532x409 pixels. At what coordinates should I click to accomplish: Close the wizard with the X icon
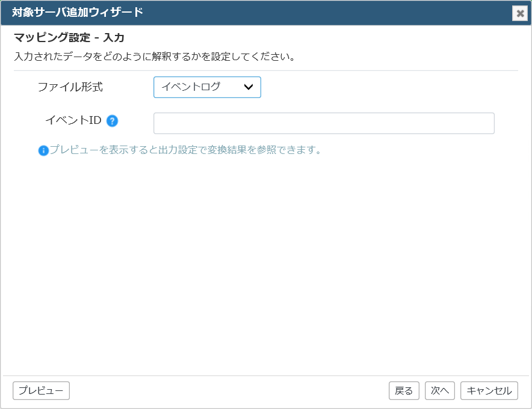520,14
